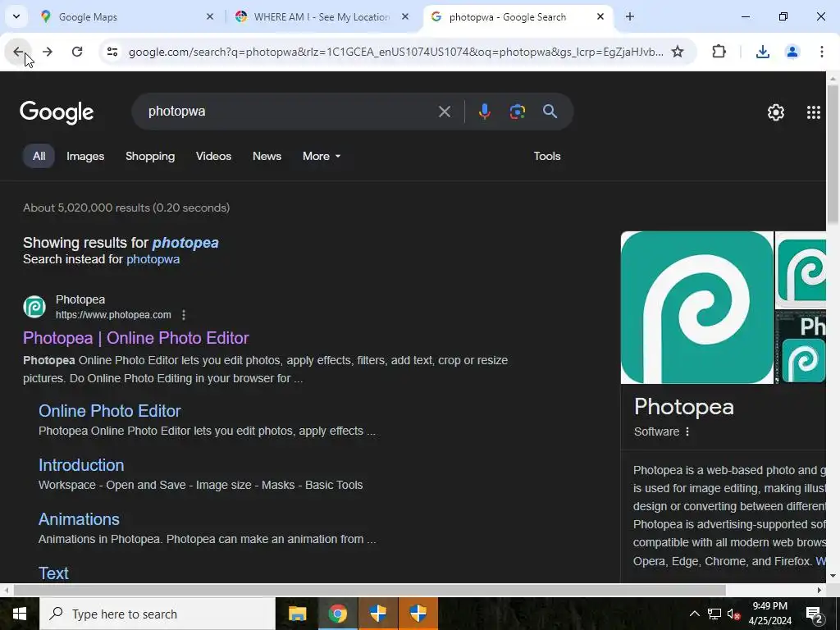Click the corrected spelling photopea link
The height and width of the screenshot is (630, 840).
coord(185,243)
